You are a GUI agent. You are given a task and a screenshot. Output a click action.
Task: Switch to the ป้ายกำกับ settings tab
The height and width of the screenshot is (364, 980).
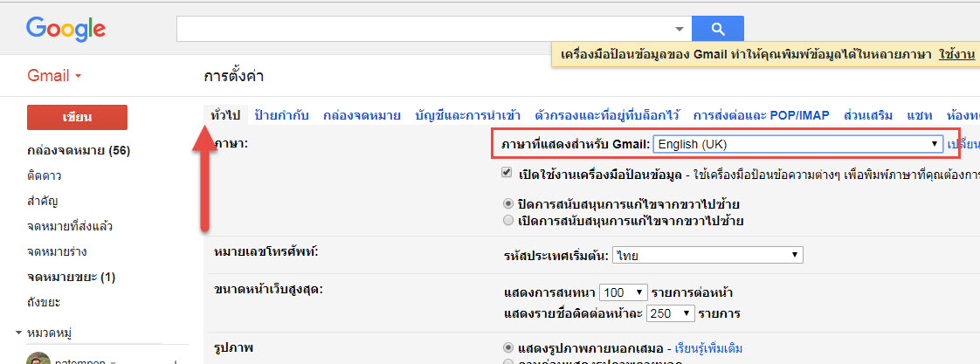click(280, 115)
